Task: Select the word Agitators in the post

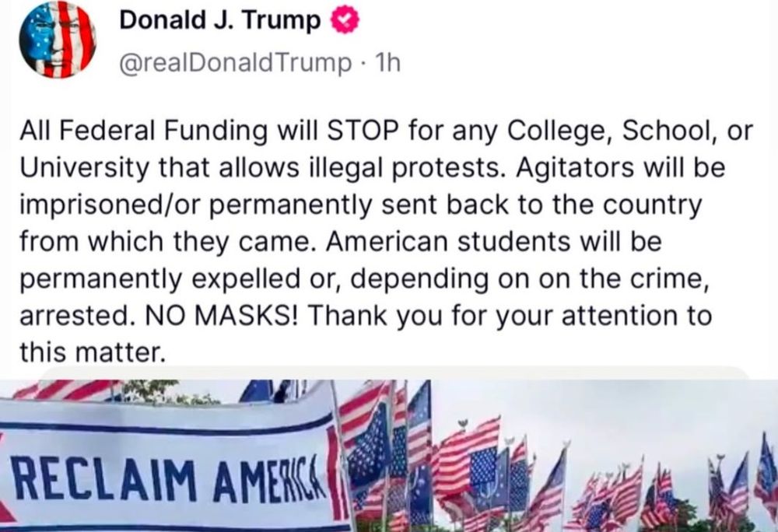Action: coord(575,169)
